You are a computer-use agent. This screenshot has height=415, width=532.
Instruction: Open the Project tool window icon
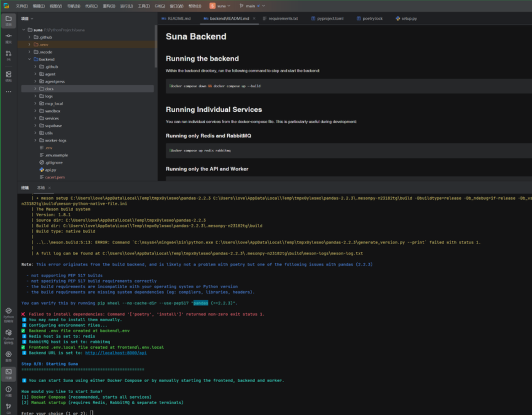click(x=8, y=20)
